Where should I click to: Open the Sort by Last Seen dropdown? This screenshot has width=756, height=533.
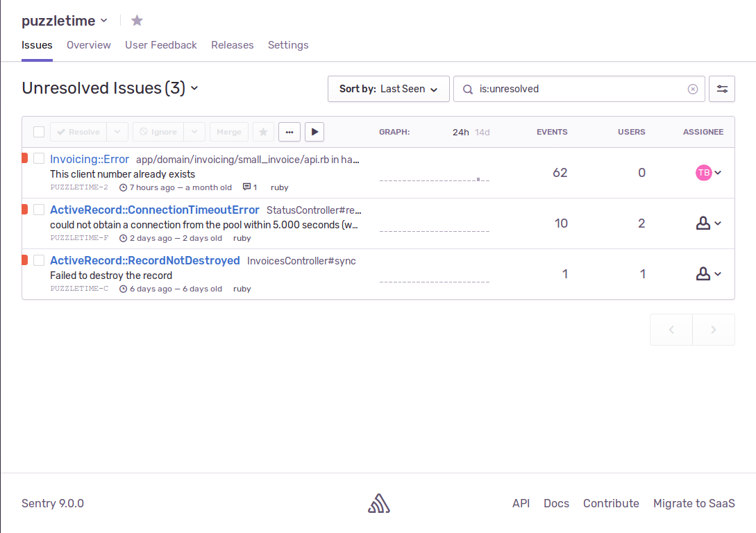tap(389, 89)
